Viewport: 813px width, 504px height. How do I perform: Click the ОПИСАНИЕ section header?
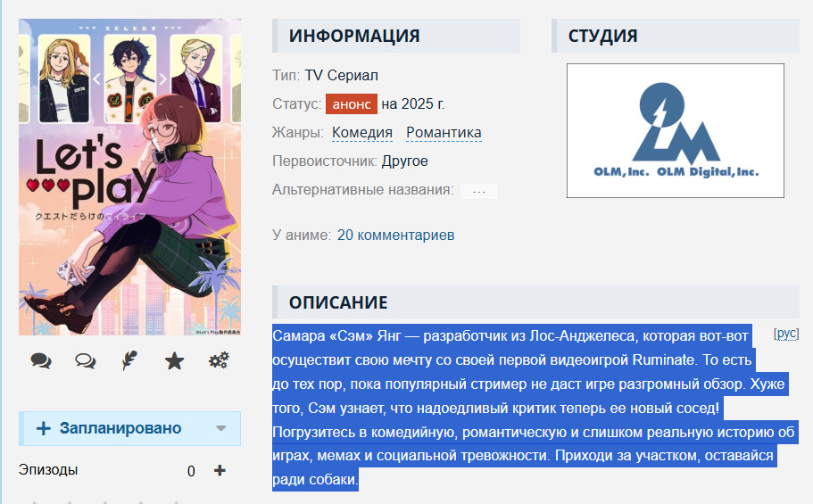[535, 302]
